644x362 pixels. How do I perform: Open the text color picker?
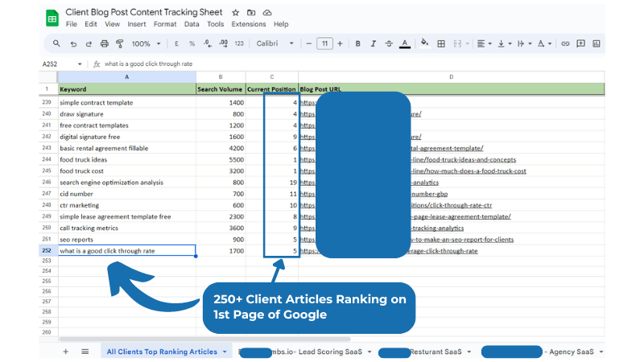405,44
